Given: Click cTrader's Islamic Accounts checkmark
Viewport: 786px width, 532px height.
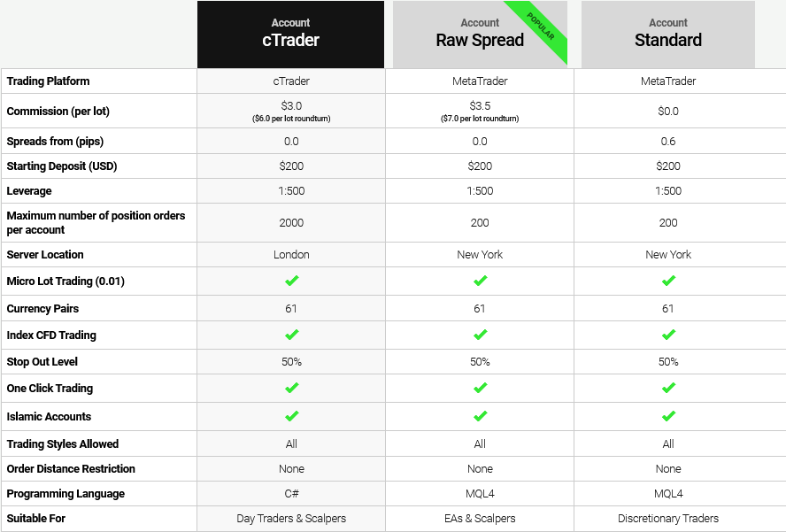Looking at the screenshot, I should (291, 416).
